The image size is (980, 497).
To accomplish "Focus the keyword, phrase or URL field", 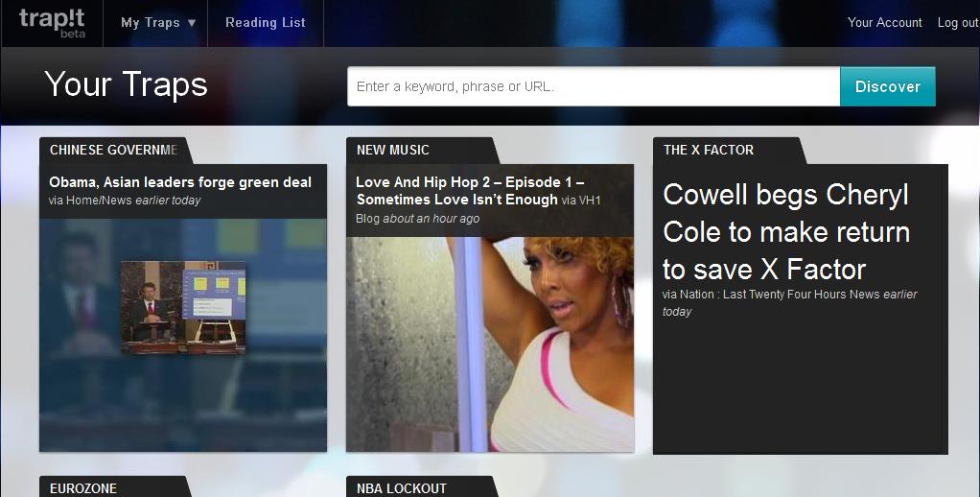I will [x=594, y=86].
